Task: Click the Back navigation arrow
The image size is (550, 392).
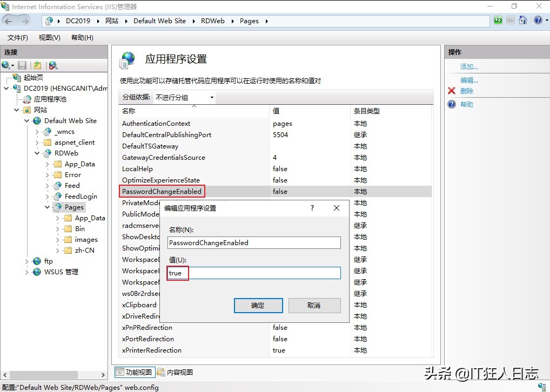Action: coord(9,22)
